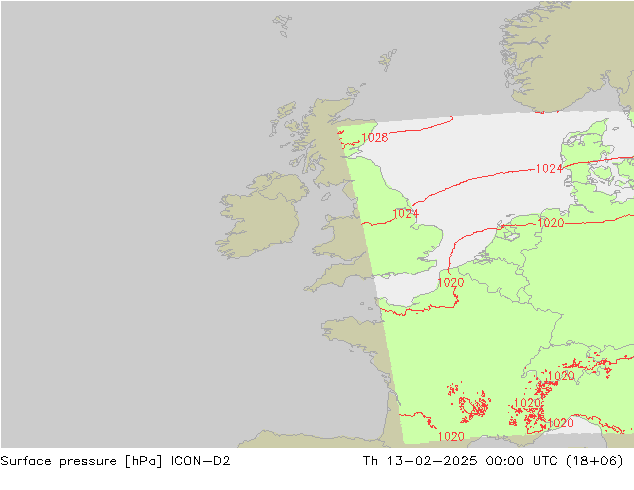
Task: Click the 1020 label over northern France
Action: pos(451,283)
